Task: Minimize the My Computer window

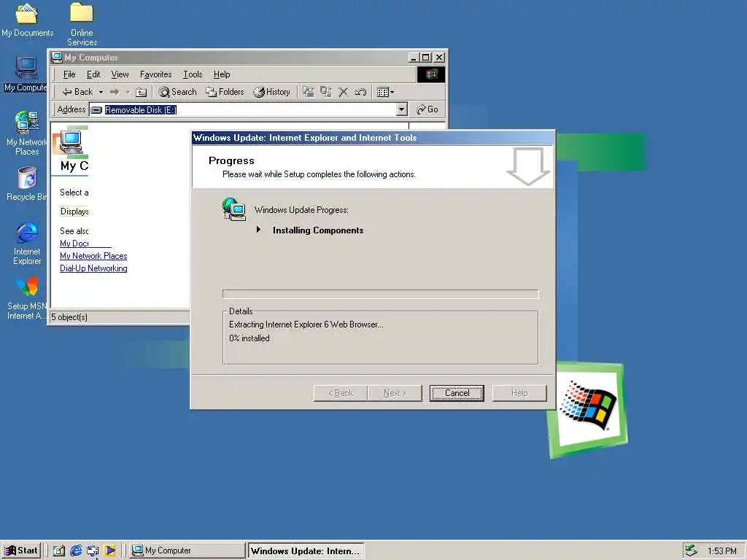Action: (x=414, y=58)
